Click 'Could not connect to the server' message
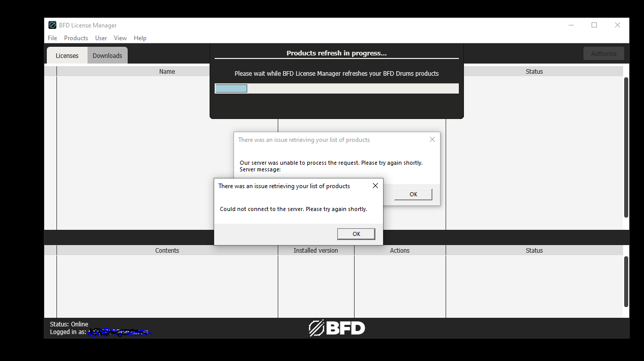The image size is (644, 361). [x=294, y=209]
